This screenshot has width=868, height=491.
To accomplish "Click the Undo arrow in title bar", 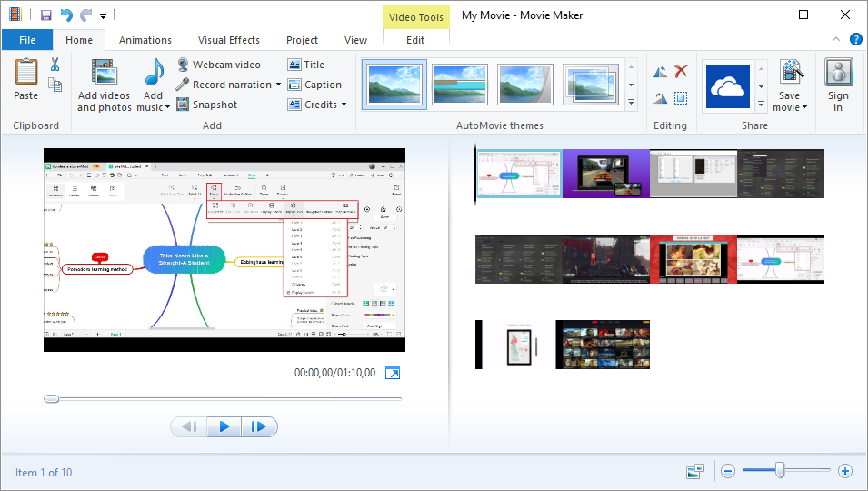I will coord(66,15).
